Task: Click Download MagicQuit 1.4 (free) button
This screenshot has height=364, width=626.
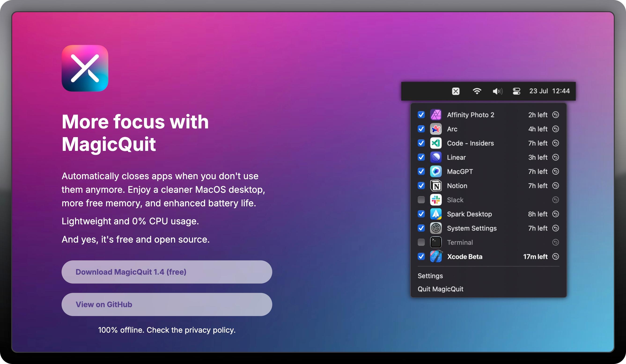Action: pyautogui.click(x=167, y=272)
